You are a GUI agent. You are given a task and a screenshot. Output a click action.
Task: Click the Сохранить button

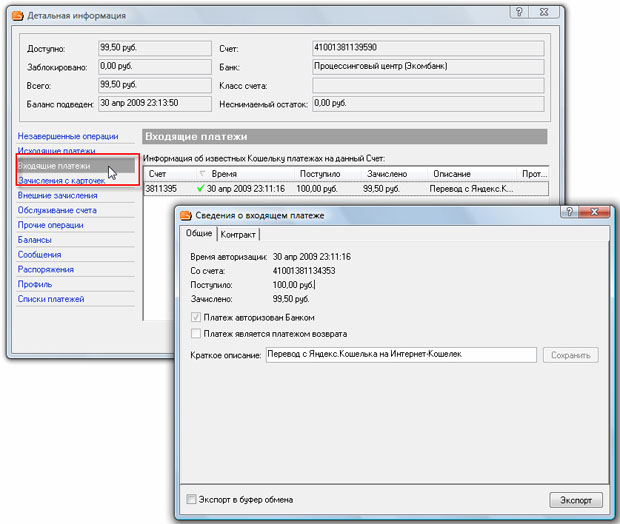tap(571, 355)
